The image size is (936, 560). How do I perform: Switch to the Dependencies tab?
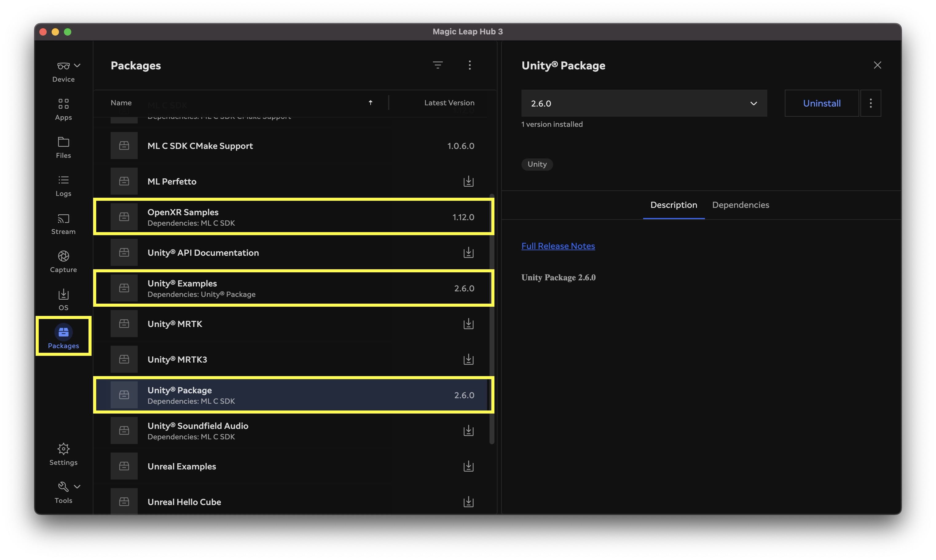pos(741,205)
